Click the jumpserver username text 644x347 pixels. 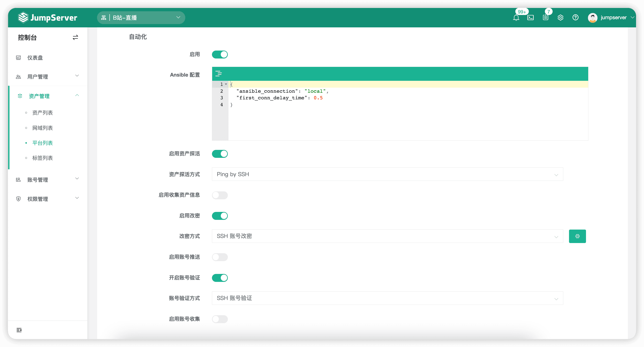[614, 17]
